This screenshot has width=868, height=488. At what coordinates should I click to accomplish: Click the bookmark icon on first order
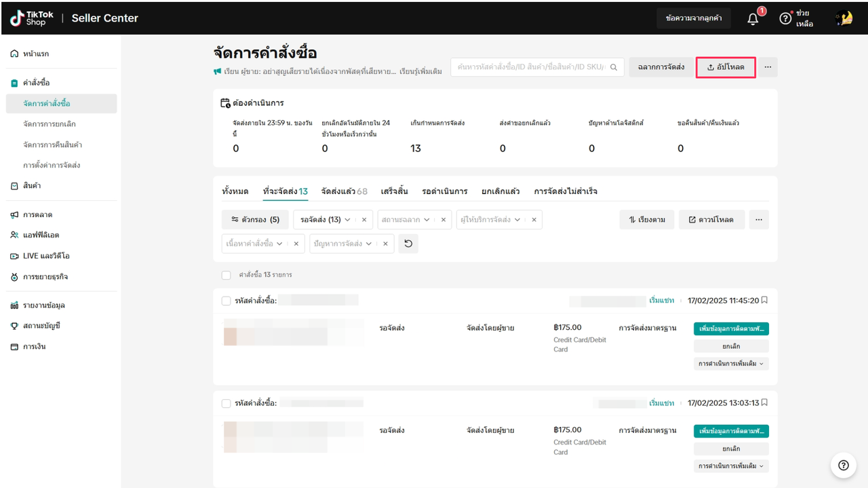tap(765, 300)
